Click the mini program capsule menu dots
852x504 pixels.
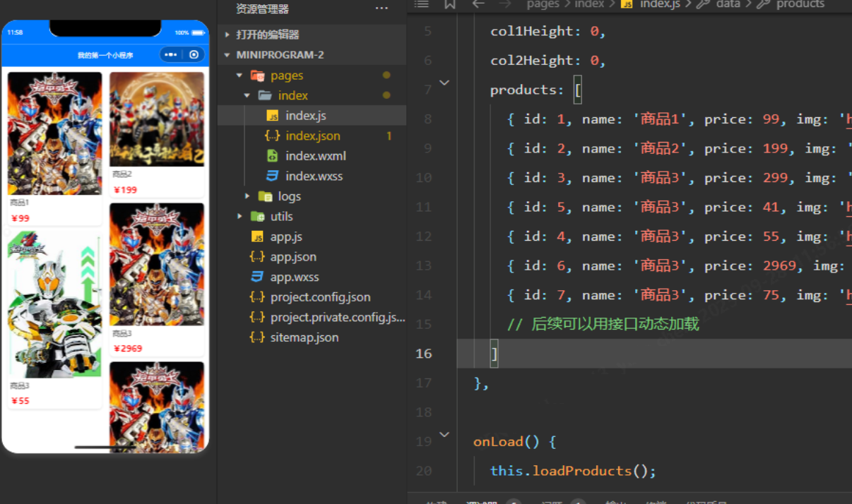click(170, 54)
